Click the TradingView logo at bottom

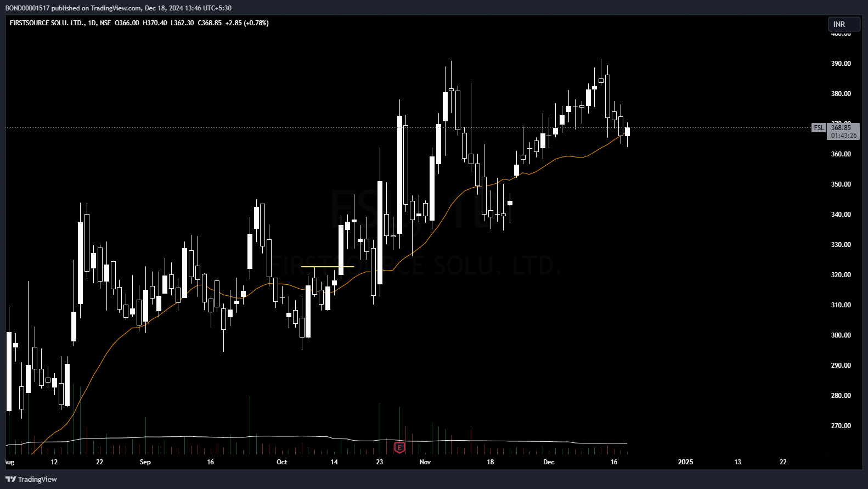31,479
